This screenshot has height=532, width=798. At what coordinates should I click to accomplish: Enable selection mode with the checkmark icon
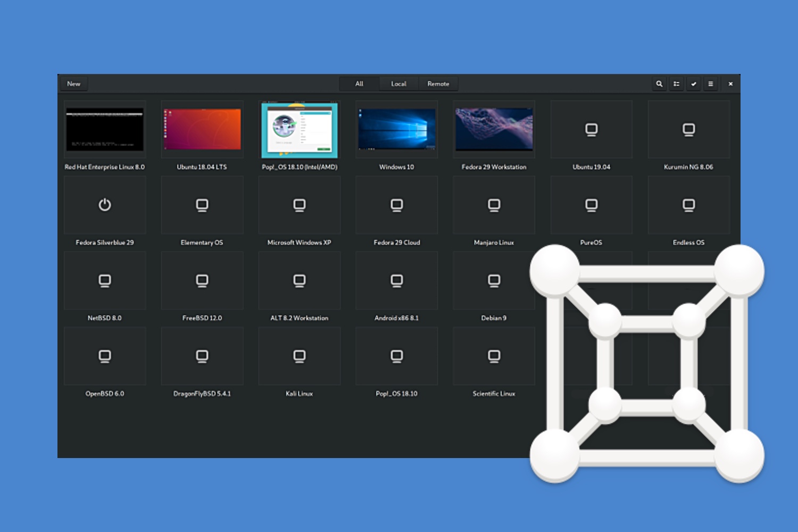point(693,84)
